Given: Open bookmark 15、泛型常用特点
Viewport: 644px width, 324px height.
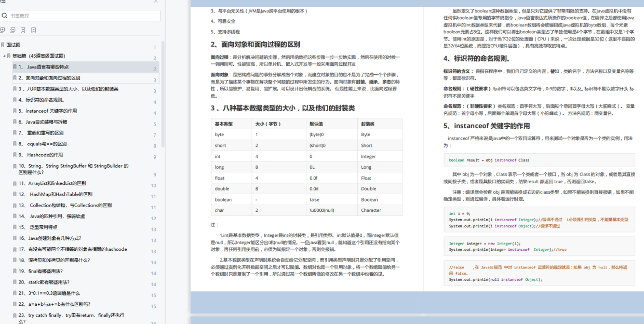Looking at the screenshot, I should [x=38, y=227].
